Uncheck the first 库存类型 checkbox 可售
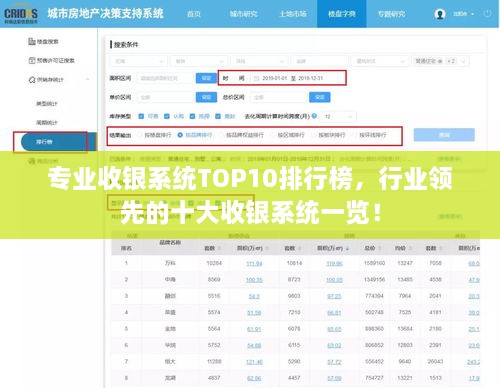The image size is (500, 390). [x=141, y=116]
